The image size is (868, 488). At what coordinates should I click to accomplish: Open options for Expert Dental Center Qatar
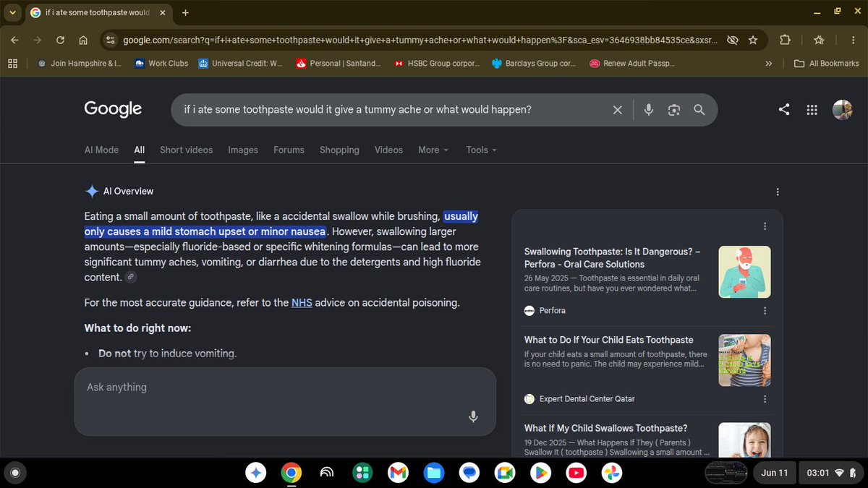[x=765, y=398]
